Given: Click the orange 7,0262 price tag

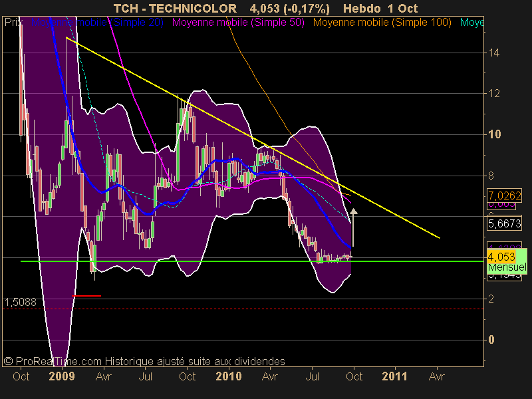Looking at the screenshot, I should click(504, 196).
